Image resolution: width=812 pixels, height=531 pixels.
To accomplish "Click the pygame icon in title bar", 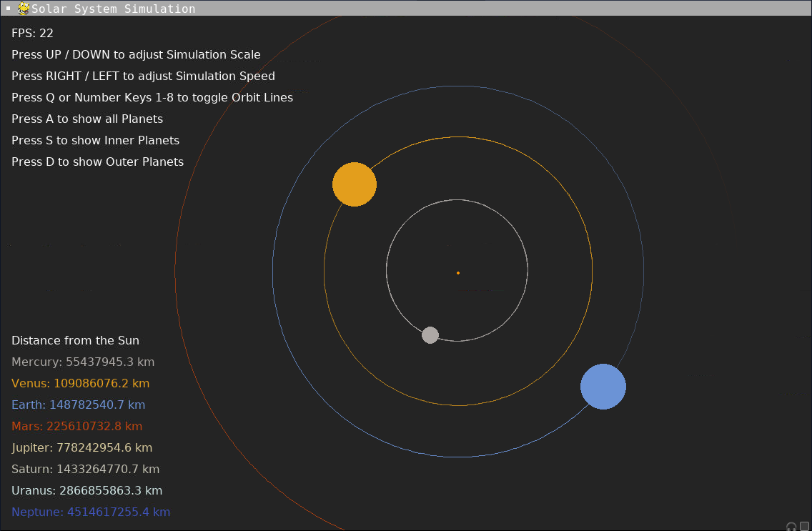I will (24, 9).
